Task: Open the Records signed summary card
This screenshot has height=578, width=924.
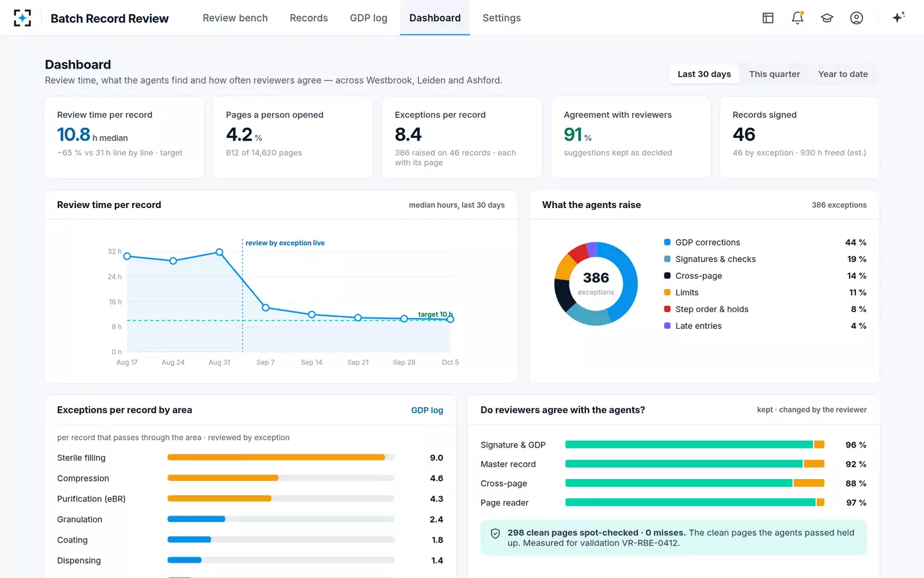Action: pyautogui.click(x=800, y=137)
